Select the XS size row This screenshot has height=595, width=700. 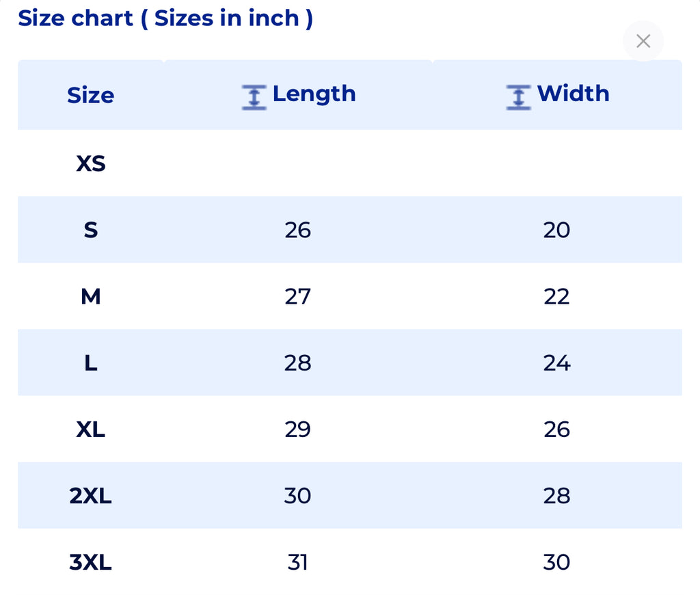click(x=91, y=163)
